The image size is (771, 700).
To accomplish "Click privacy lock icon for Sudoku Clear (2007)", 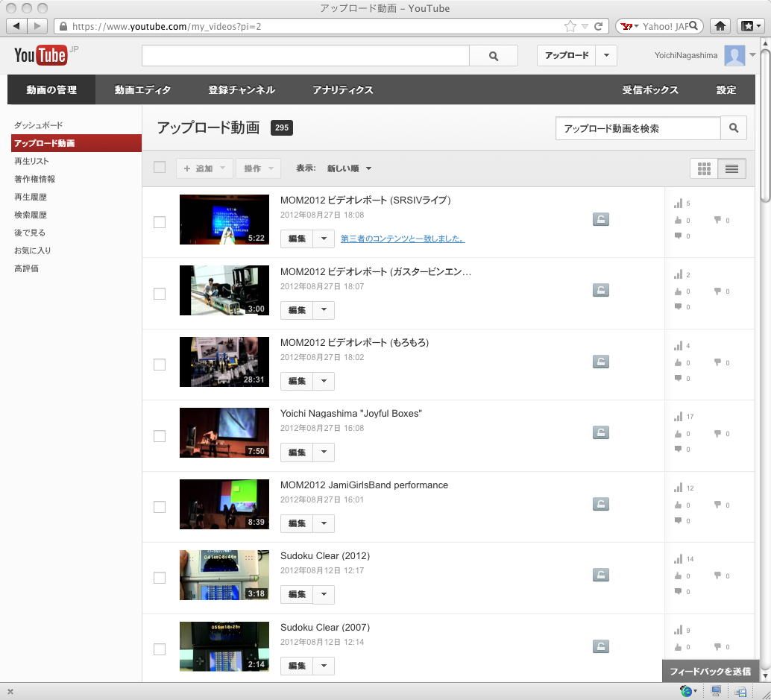I will [x=601, y=646].
